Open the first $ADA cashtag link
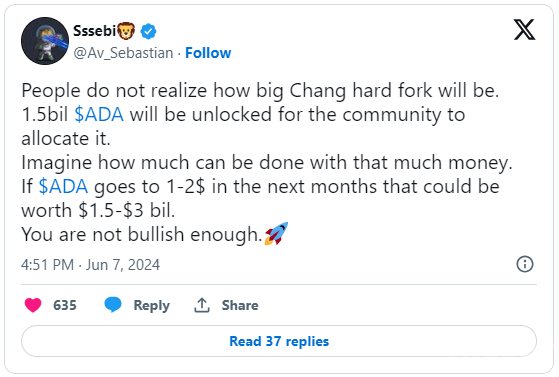Viewport: 559px width, 377px height. click(99, 115)
